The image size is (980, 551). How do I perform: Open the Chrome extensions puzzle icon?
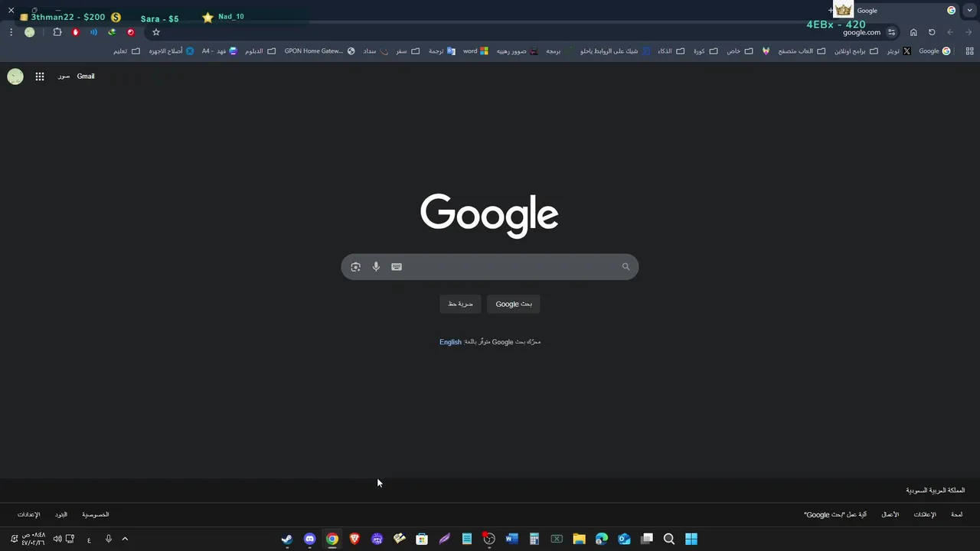click(57, 32)
